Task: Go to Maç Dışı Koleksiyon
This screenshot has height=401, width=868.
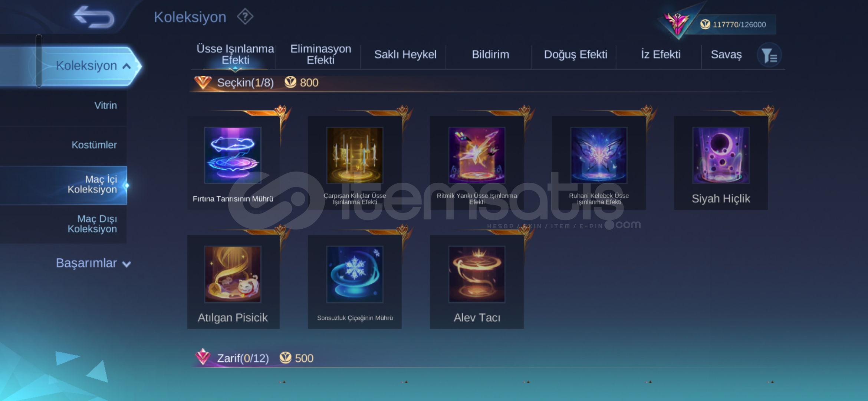Action: [92, 224]
